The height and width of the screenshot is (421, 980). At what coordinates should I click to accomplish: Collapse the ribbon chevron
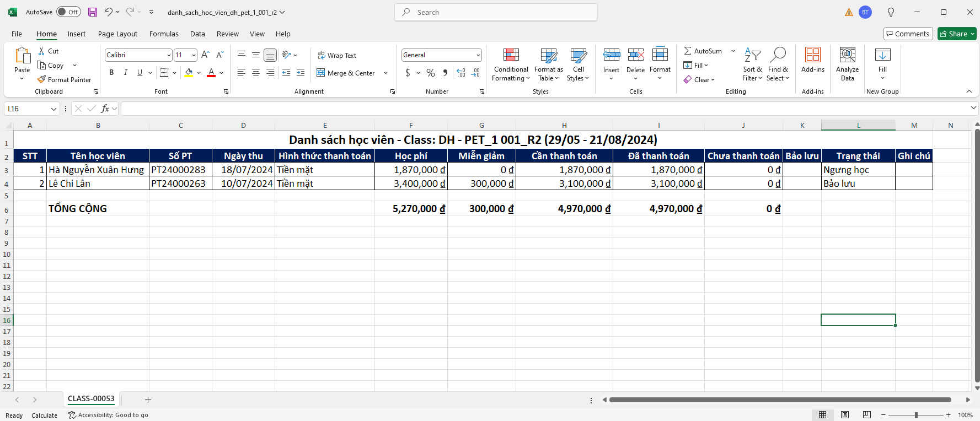click(x=969, y=91)
